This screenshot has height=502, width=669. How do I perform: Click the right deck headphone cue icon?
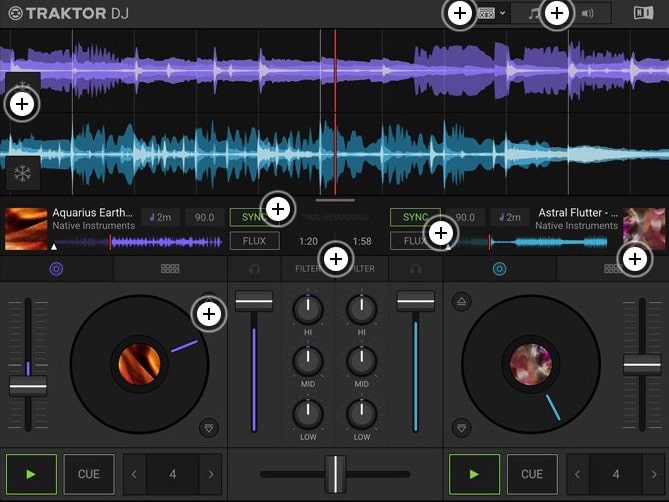coord(415,269)
